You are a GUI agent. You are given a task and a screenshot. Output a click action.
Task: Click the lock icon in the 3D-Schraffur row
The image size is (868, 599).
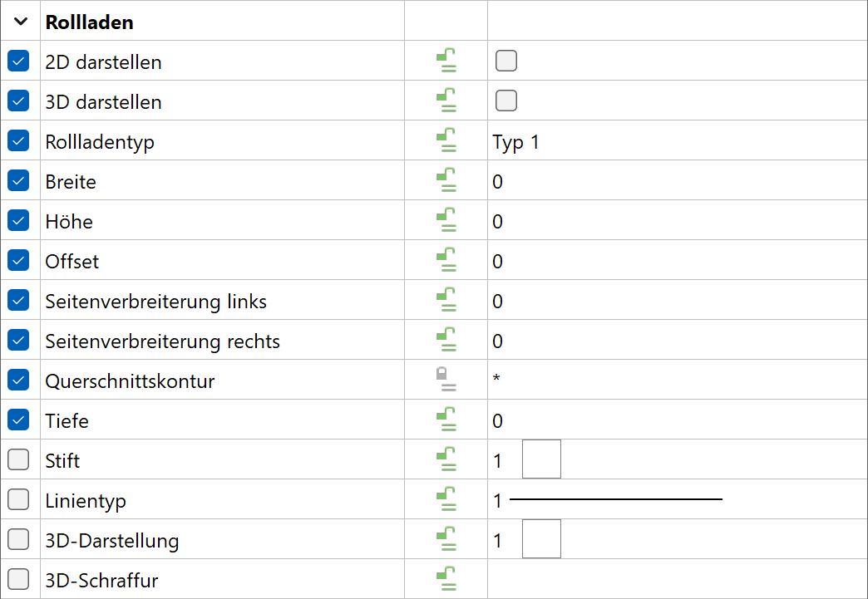pyautogui.click(x=446, y=578)
